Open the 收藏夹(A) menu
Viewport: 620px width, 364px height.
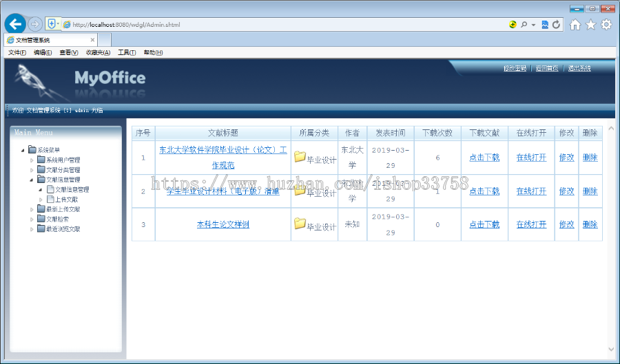(x=98, y=52)
